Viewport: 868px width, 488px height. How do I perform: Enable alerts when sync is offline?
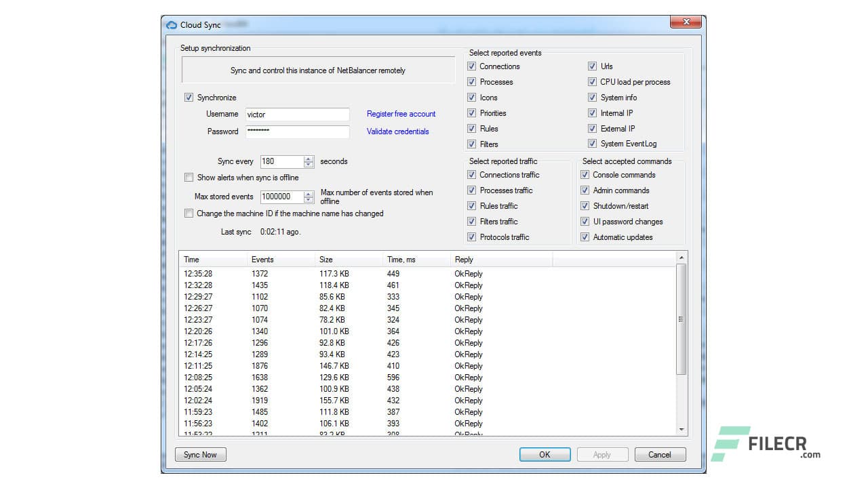pos(189,177)
